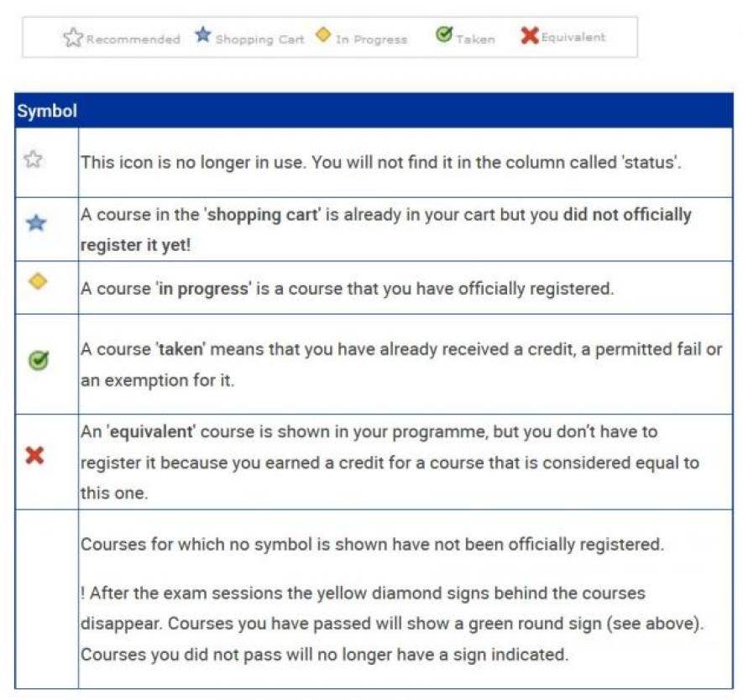Select the grey outline star in the table
Viewport: 743px width, 700px height.
click(x=34, y=160)
